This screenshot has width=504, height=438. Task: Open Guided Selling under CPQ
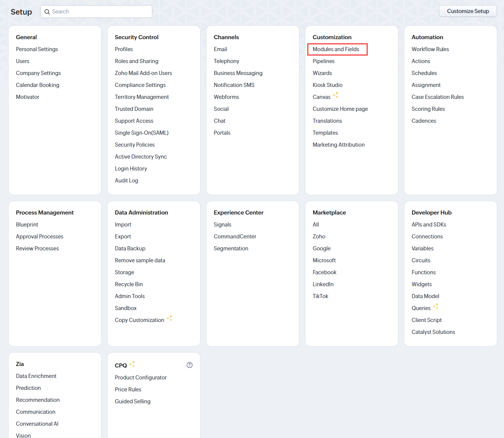[133, 401]
